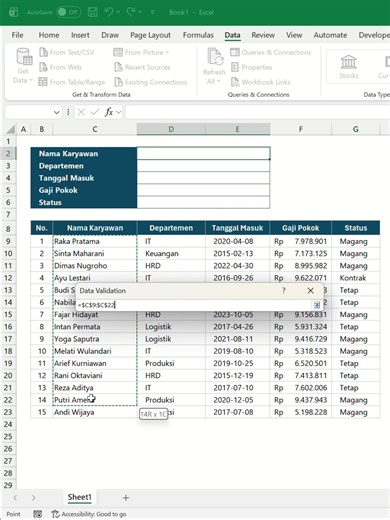This screenshot has height=520, width=390.
Task: Switch to the Home tab
Action: click(49, 35)
